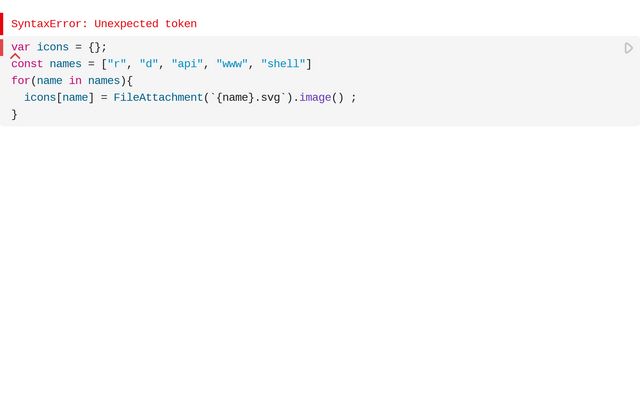Click the empty object braces after icons
This screenshot has width=640, height=400.
[x=94, y=47]
